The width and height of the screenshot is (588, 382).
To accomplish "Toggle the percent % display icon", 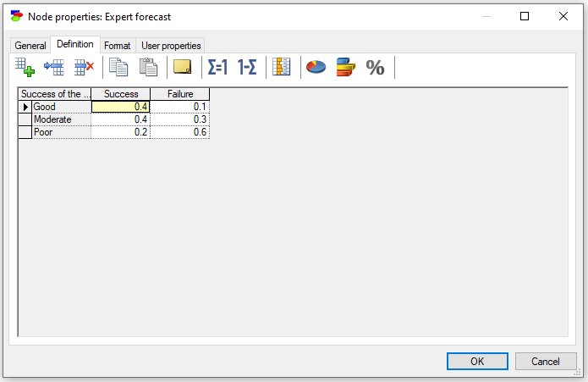I will point(375,68).
